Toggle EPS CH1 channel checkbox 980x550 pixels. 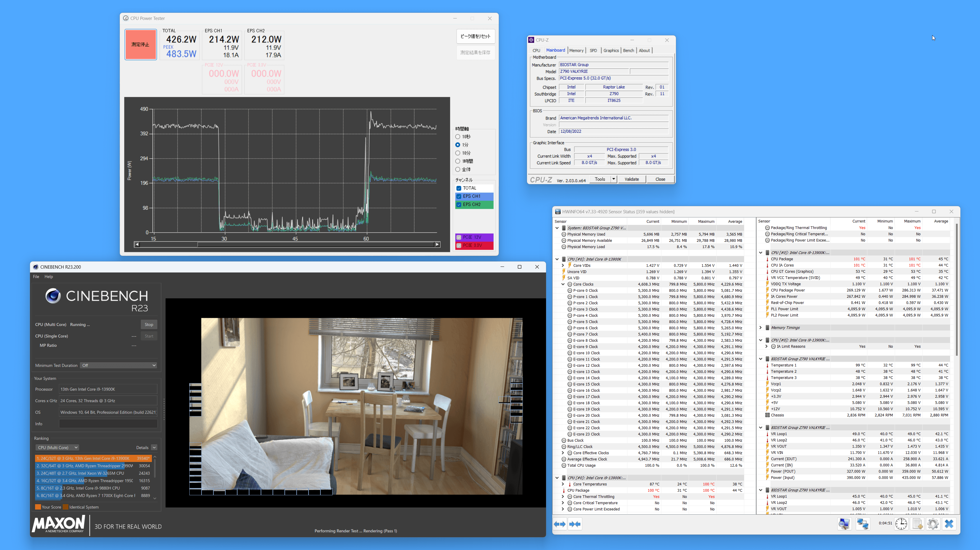[x=459, y=196]
